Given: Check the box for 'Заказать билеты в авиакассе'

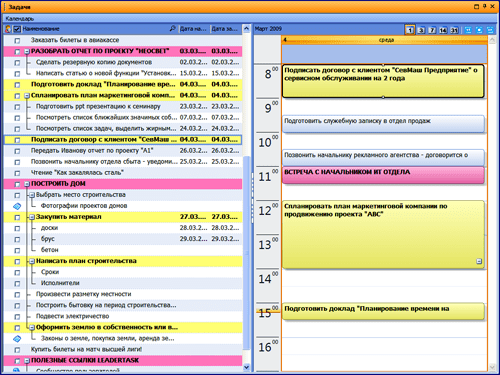Looking at the screenshot, I should 17,41.
